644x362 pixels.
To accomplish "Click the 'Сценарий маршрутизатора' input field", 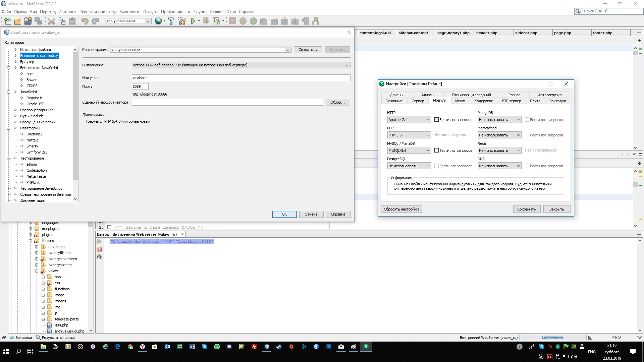I will tap(227, 102).
